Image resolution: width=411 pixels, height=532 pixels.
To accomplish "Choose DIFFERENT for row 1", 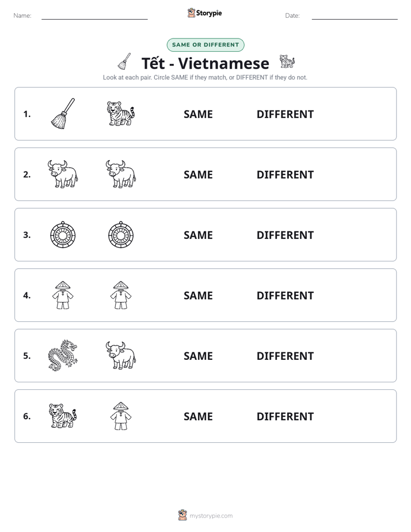I will 285,115.
